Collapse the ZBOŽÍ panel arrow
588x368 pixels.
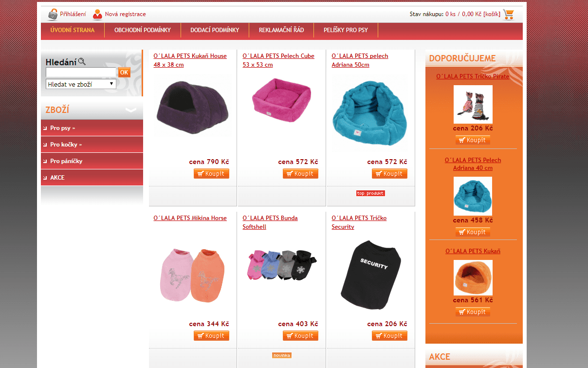(131, 110)
